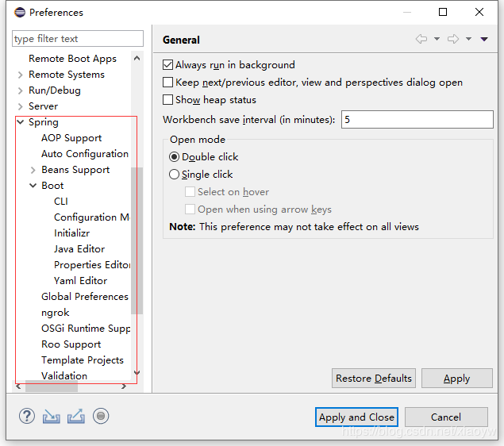Viewport: 504px width, 446px height.
Task: Click the tree vertical scrollbar thumb
Action: [x=137, y=240]
